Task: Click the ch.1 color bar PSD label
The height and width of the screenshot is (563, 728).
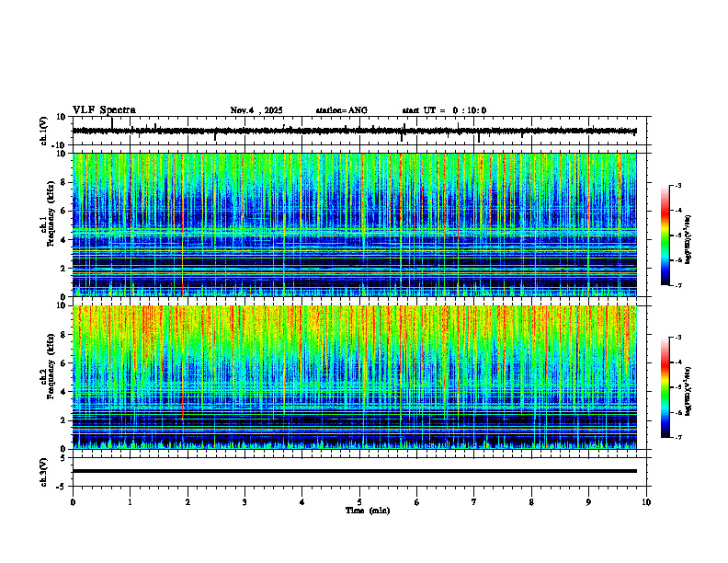Action: pyautogui.click(x=688, y=240)
